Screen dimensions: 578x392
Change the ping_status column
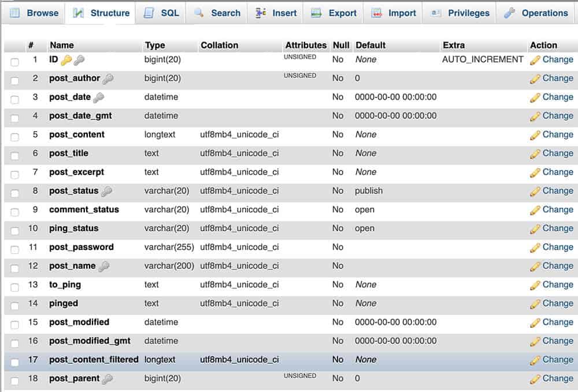pos(558,228)
